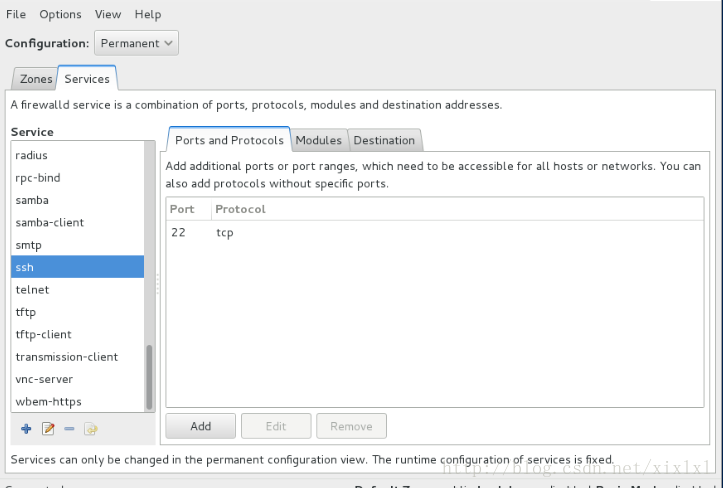Open the Help menu
Viewport: 723px width, 488px height.
tap(148, 14)
